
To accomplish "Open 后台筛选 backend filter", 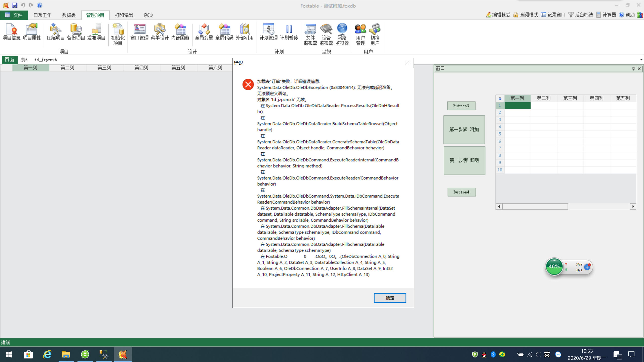I will tap(581, 15).
